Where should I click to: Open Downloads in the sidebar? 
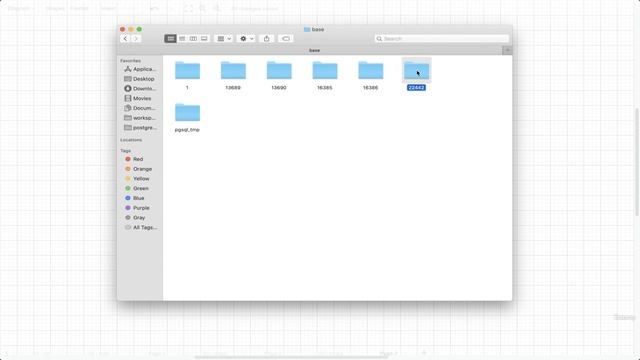140,89
